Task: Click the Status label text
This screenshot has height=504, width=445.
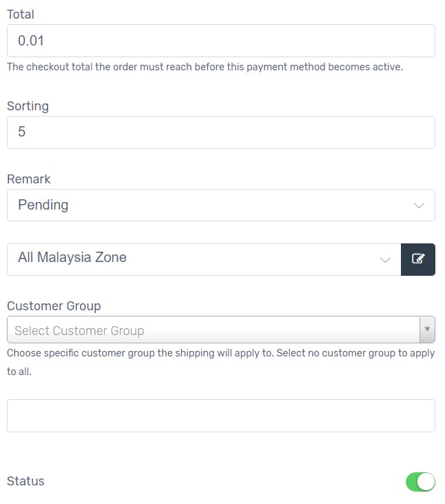Action: [25, 481]
